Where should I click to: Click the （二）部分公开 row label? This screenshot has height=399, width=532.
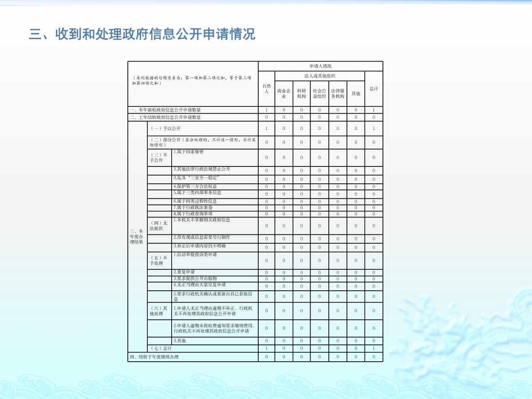(203, 142)
